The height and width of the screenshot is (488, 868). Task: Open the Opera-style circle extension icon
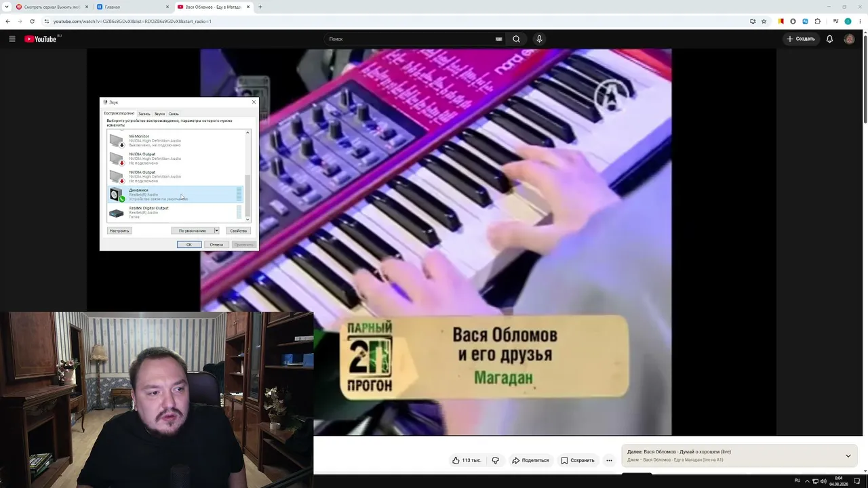pos(793,21)
